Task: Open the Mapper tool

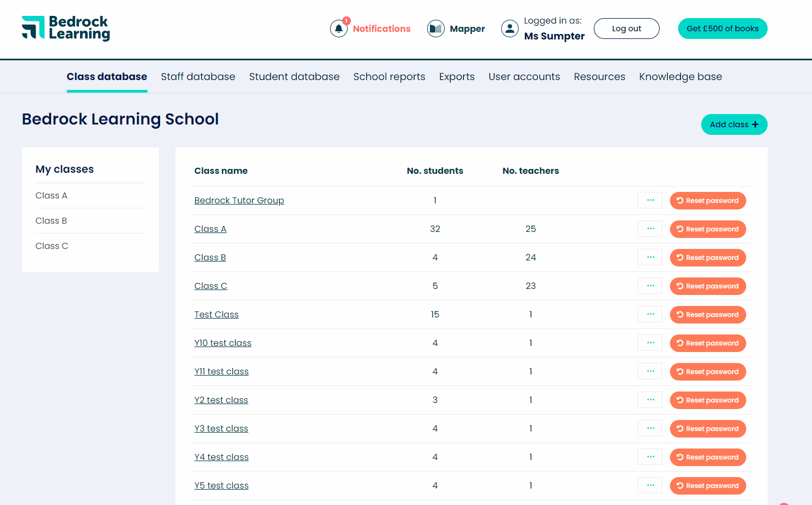Action: (435, 29)
